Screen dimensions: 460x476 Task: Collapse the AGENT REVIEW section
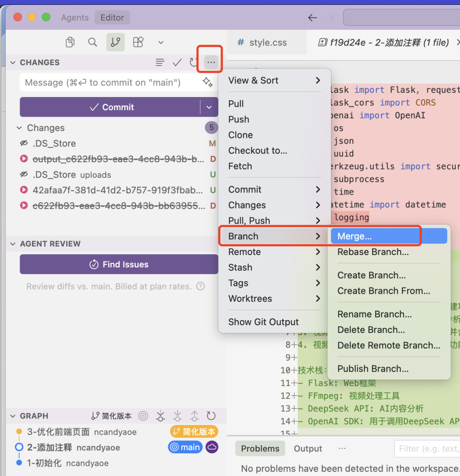point(13,244)
